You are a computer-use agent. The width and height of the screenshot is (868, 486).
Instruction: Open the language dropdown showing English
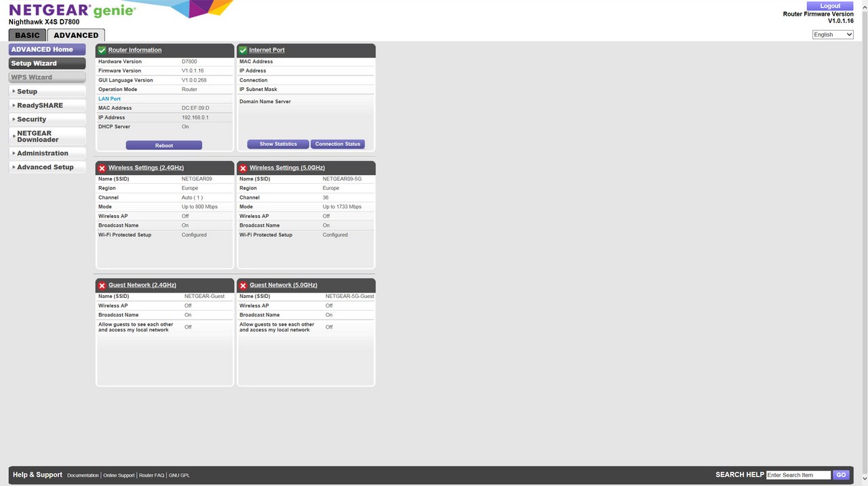(x=833, y=35)
